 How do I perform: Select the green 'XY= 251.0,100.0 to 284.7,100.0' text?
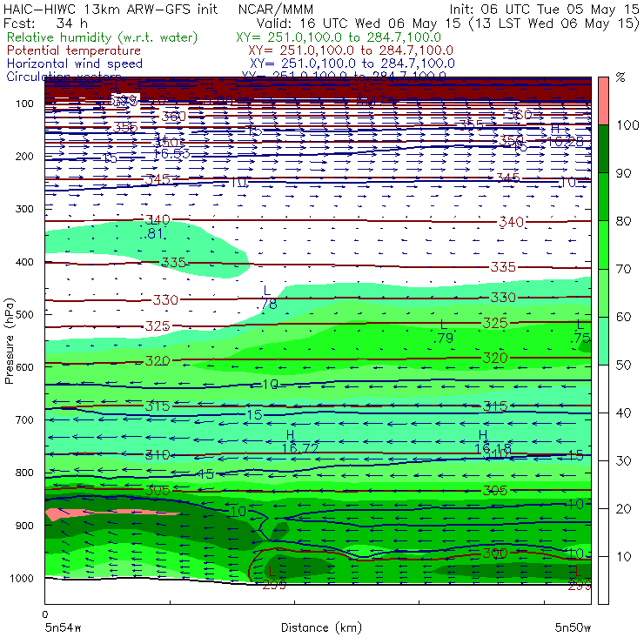pos(339,37)
